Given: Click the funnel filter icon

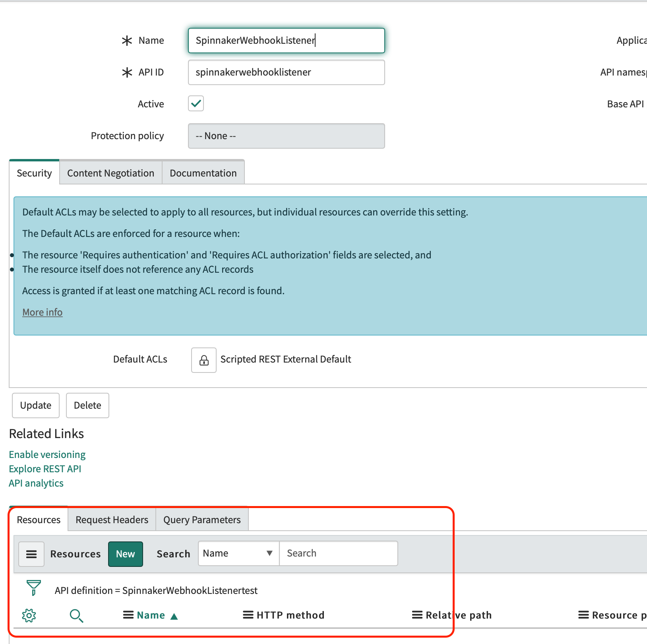Looking at the screenshot, I should click(x=33, y=587).
